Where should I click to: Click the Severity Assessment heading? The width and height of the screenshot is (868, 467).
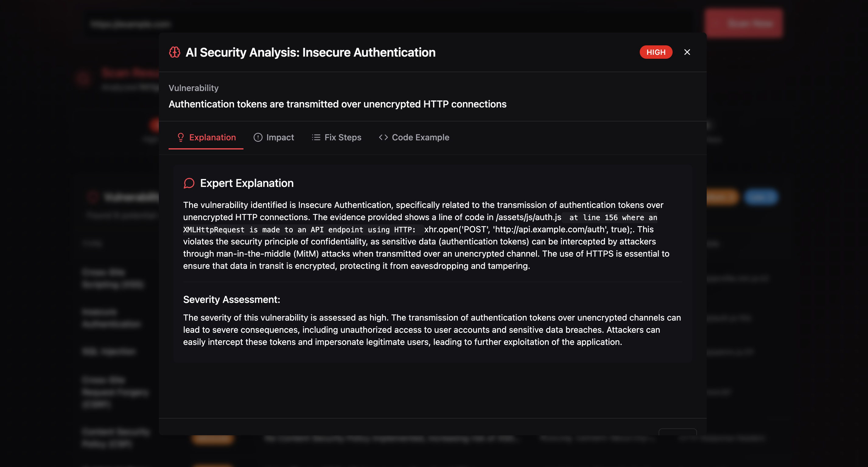tap(232, 299)
